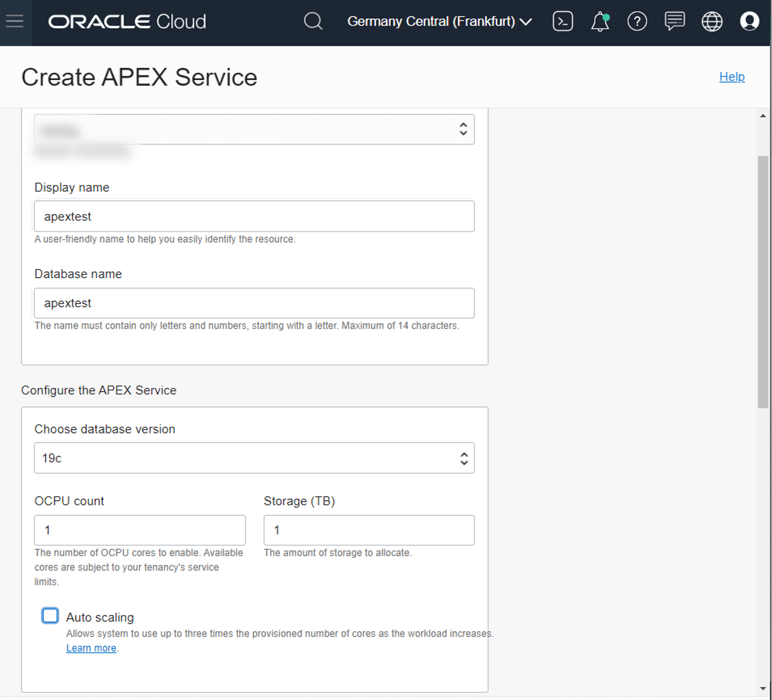Open the language globe icon

pyautogui.click(x=712, y=21)
